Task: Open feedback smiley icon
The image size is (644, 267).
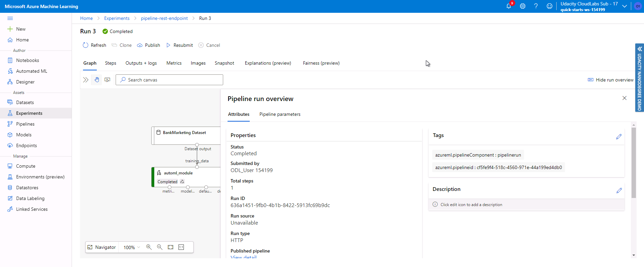Action: point(550,6)
